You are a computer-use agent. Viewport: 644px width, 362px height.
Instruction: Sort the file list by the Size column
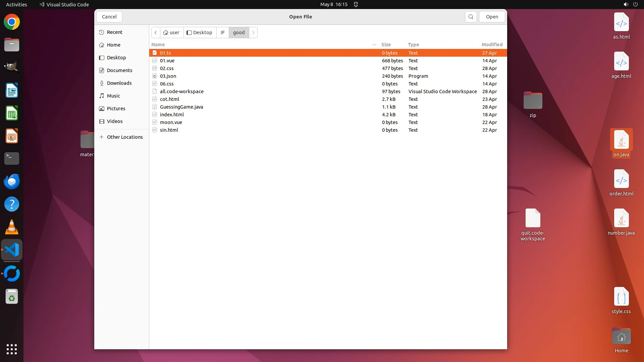coord(386,45)
